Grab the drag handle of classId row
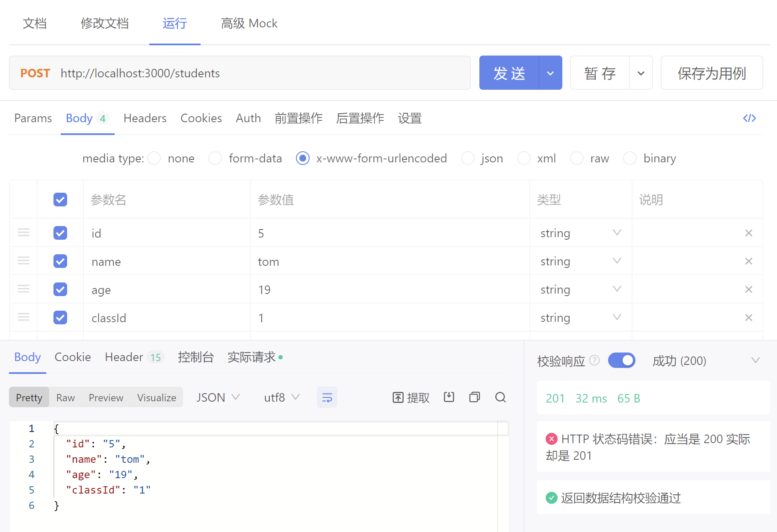777x532 pixels. 24,317
